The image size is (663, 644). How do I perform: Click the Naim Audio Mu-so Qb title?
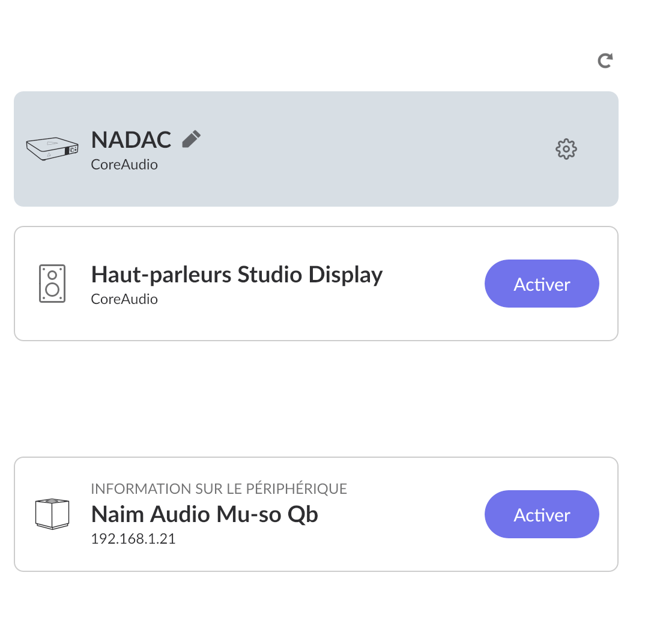point(204,514)
